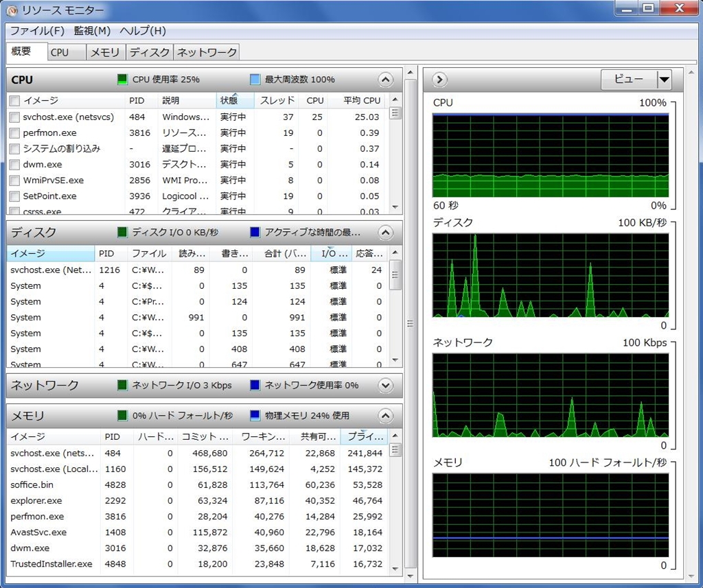Open the ファイル(F) menu

37,30
